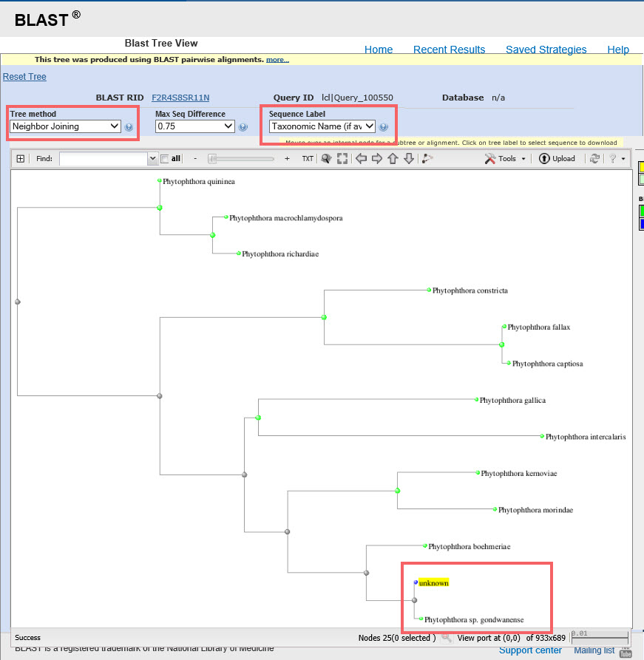Click into the Find text field
Screen dimensions: 644x660
(x=104, y=159)
